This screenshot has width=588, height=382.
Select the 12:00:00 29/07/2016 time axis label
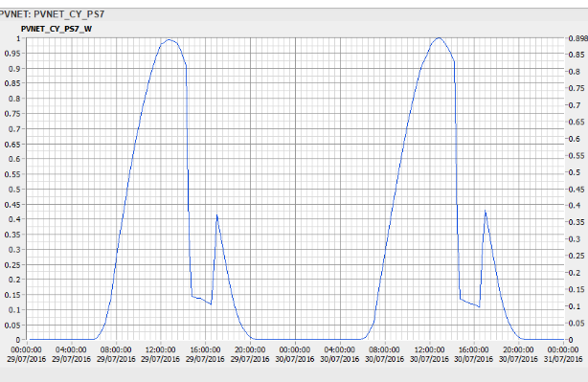tap(161, 354)
